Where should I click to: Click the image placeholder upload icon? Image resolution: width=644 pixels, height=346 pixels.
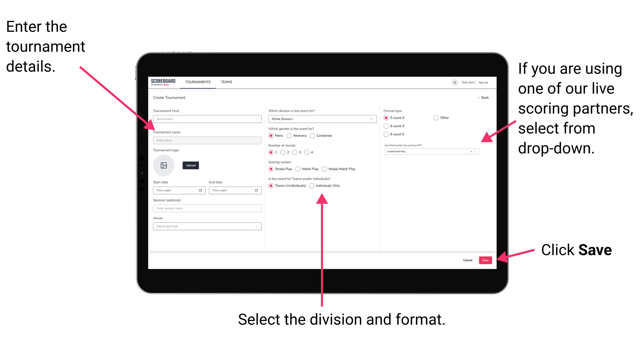point(163,165)
